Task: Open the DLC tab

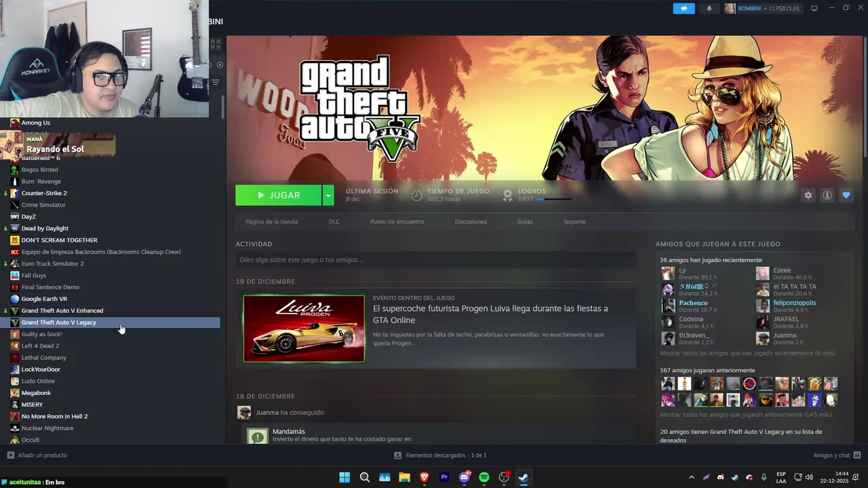Action: [334, 222]
